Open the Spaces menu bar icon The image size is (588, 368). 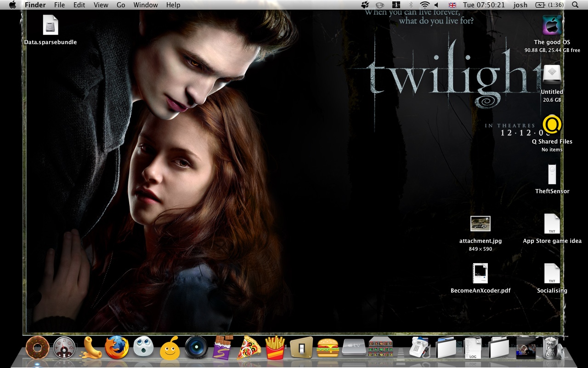(x=396, y=5)
